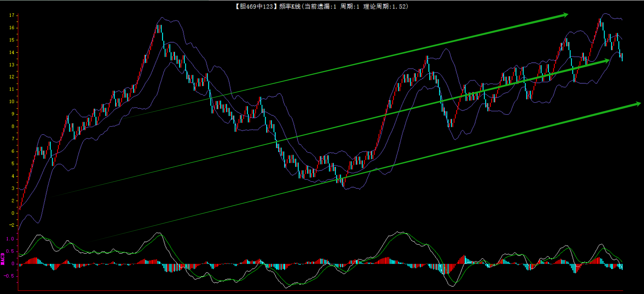
Task: Click the 3 label on the price axis
Action: coord(13,188)
